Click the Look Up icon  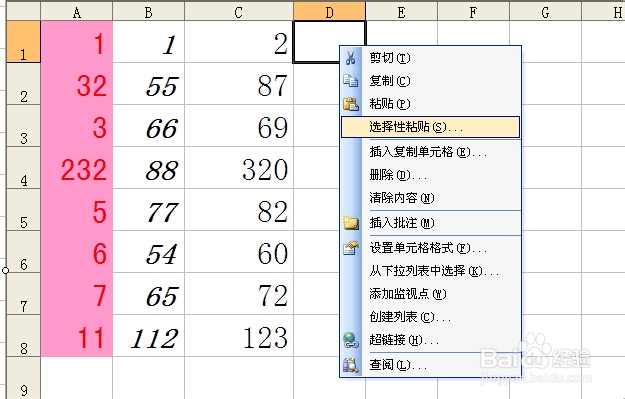tap(351, 365)
